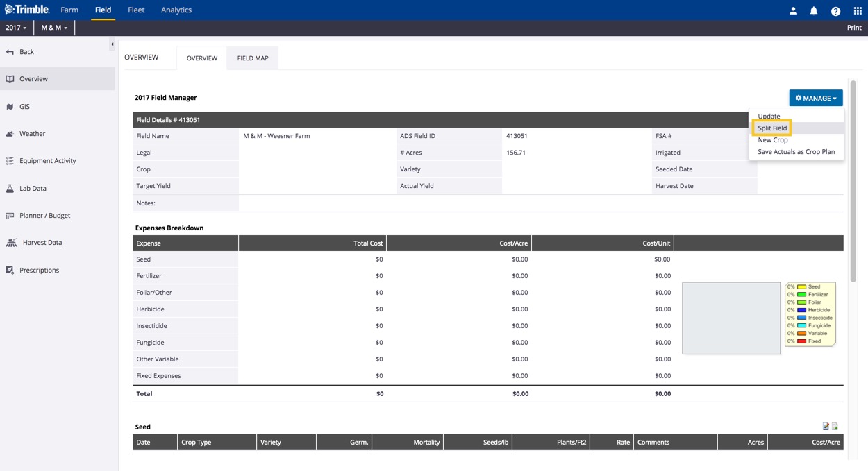Select Split Field from Manage menu
Screen dimensions: 868x471
click(x=772, y=128)
